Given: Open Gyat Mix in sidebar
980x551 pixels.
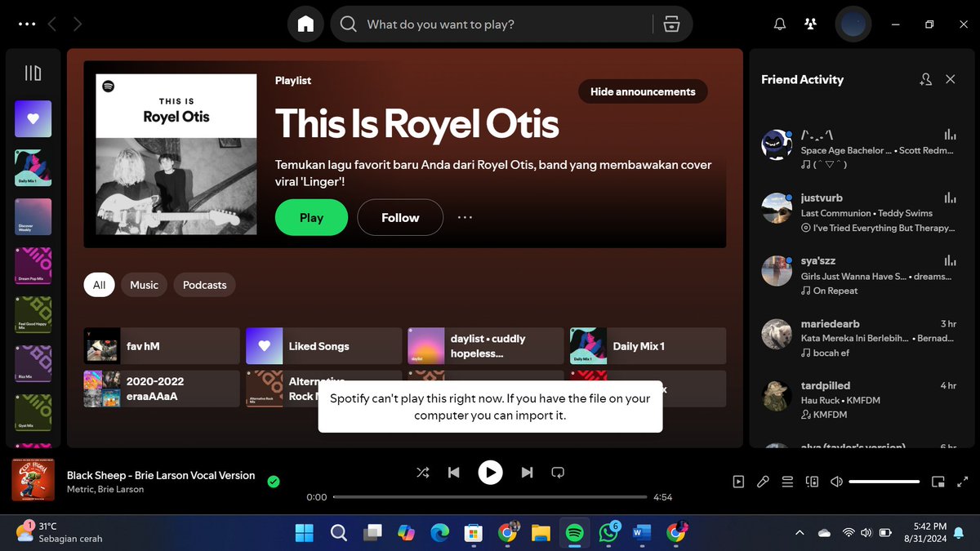Looking at the screenshot, I should pyautogui.click(x=33, y=412).
